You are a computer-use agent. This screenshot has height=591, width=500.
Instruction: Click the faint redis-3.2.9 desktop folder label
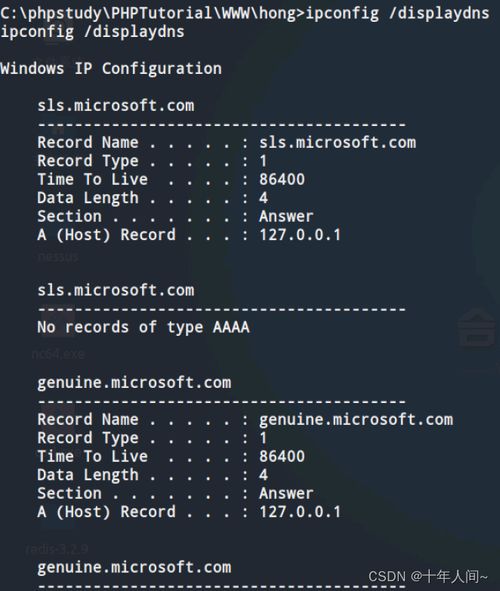click(57, 548)
